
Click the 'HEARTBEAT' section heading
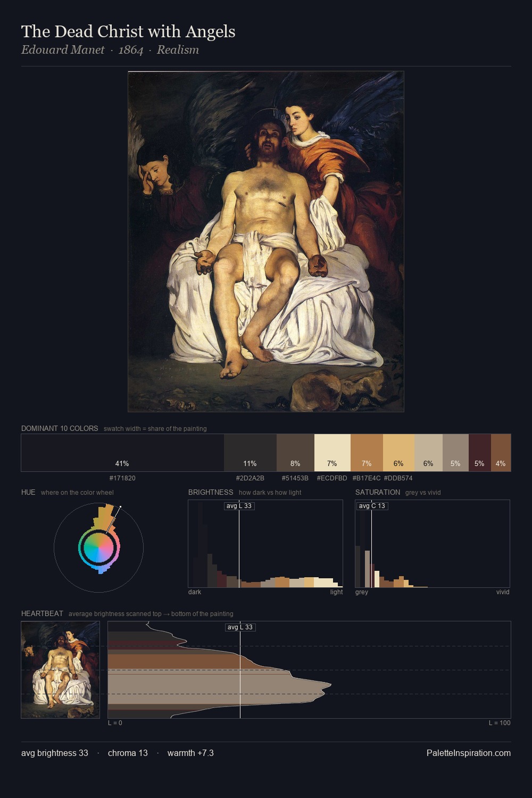click(42, 613)
